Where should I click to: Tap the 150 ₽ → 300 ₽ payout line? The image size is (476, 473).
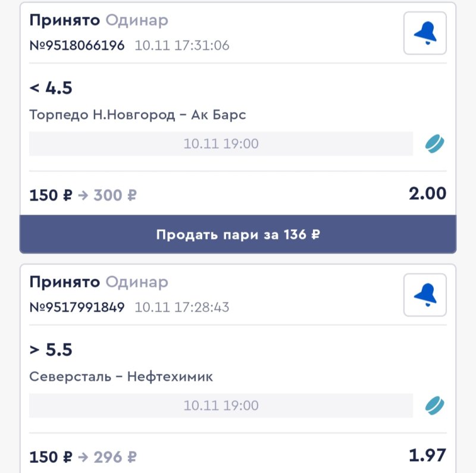coord(83,195)
